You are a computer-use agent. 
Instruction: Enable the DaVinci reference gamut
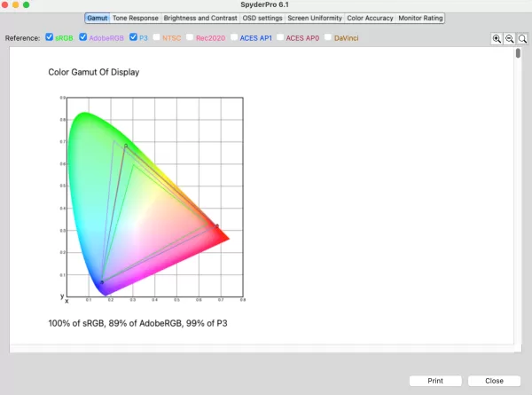[328, 38]
